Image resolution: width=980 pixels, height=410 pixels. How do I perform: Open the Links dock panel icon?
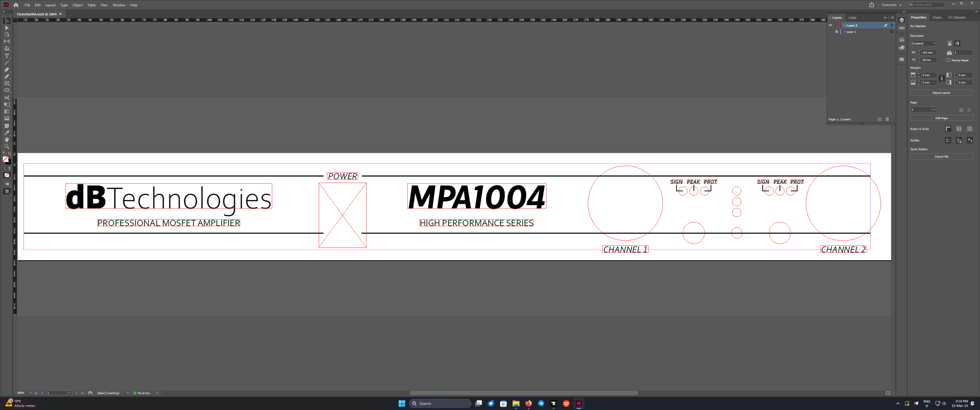pos(902,28)
